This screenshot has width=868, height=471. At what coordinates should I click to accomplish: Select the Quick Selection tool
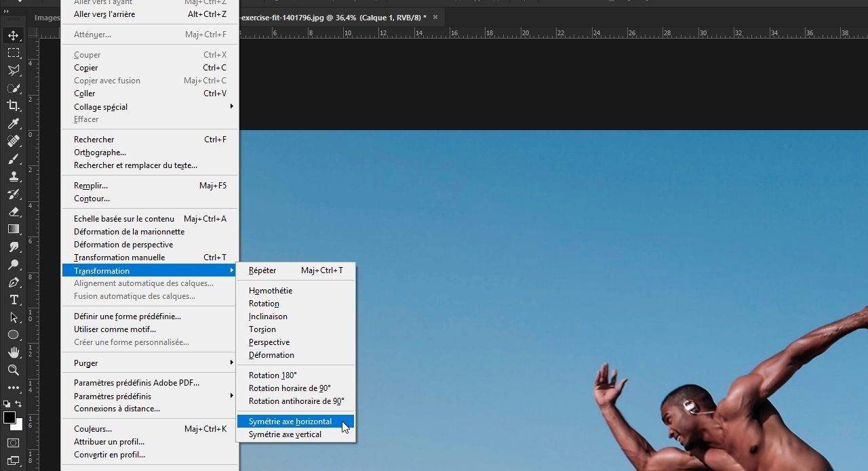coord(14,88)
